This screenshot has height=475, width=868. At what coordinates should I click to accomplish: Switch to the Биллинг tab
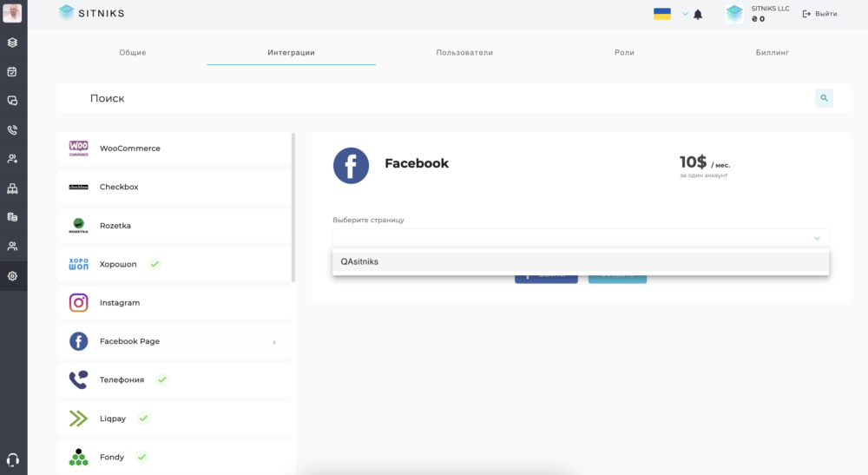773,53
